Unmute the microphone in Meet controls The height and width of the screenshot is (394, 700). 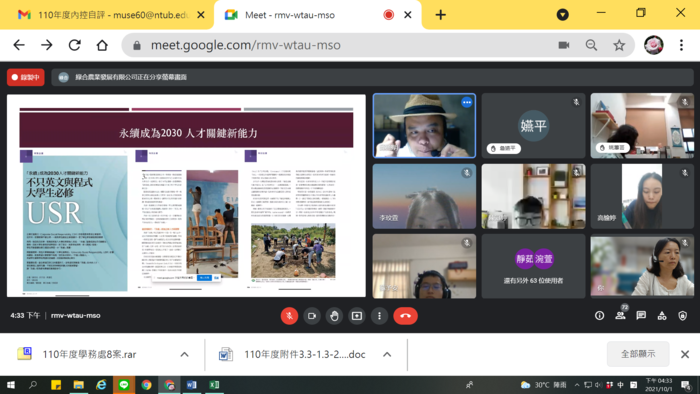tap(289, 316)
